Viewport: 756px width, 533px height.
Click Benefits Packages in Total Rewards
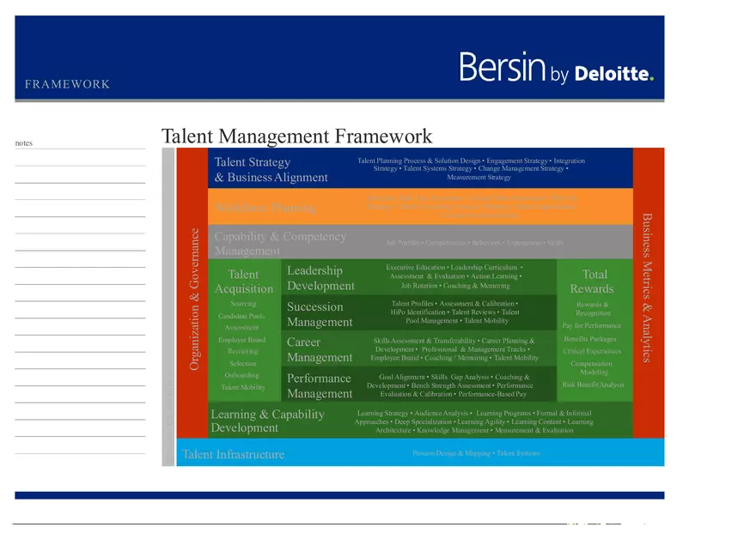(x=590, y=339)
